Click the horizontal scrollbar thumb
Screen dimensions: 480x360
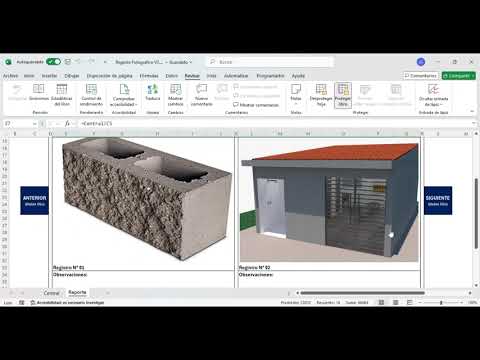[363, 293]
